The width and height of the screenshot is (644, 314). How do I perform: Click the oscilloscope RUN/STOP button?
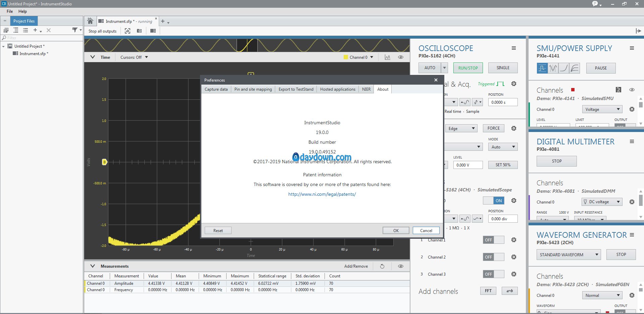point(468,68)
